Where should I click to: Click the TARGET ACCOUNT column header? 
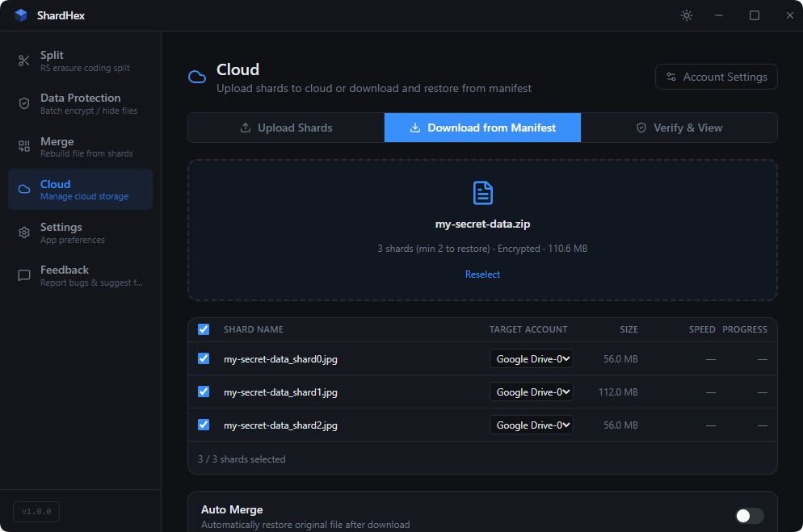(x=528, y=329)
